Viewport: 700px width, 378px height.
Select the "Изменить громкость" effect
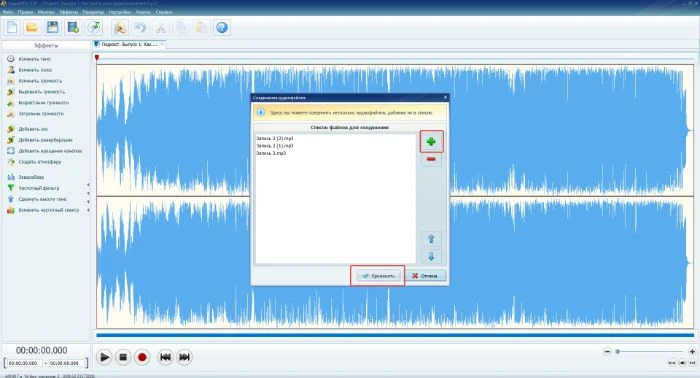coord(34,81)
